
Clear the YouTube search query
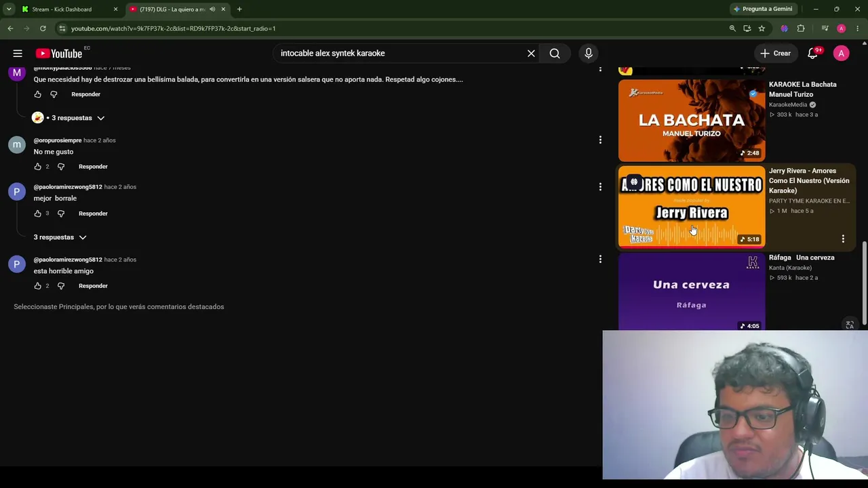[531, 54]
